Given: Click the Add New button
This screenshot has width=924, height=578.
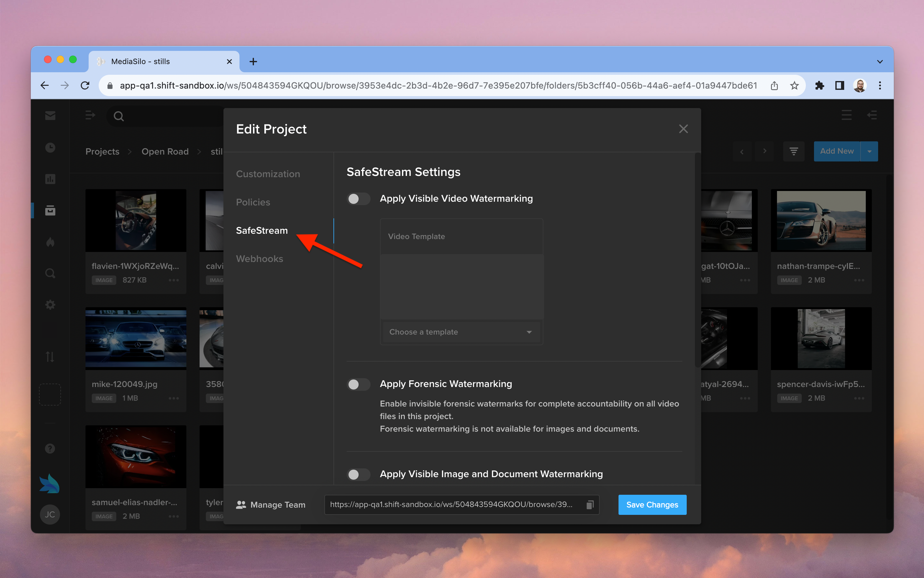Looking at the screenshot, I should (x=837, y=151).
